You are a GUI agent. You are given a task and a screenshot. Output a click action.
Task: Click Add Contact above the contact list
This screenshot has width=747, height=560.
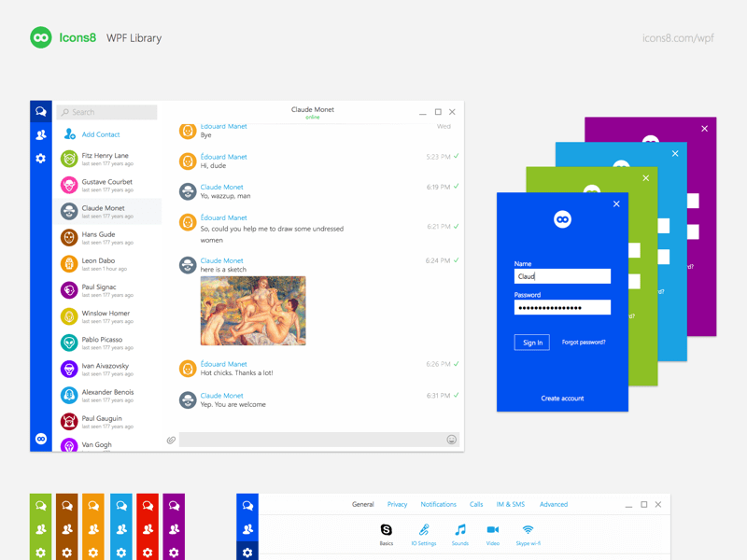(100, 133)
